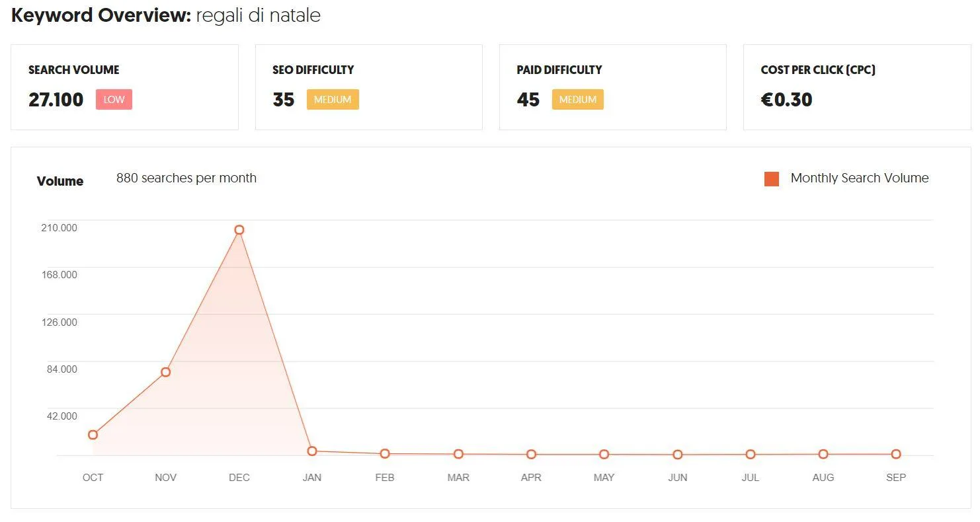Toggle the Monthly Search Volume legend label
The height and width of the screenshot is (522, 980).
tap(860, 178)
